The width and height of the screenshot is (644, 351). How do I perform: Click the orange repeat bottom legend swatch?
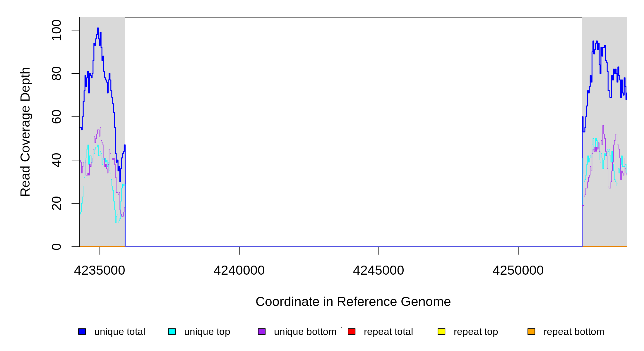(531, 331)
